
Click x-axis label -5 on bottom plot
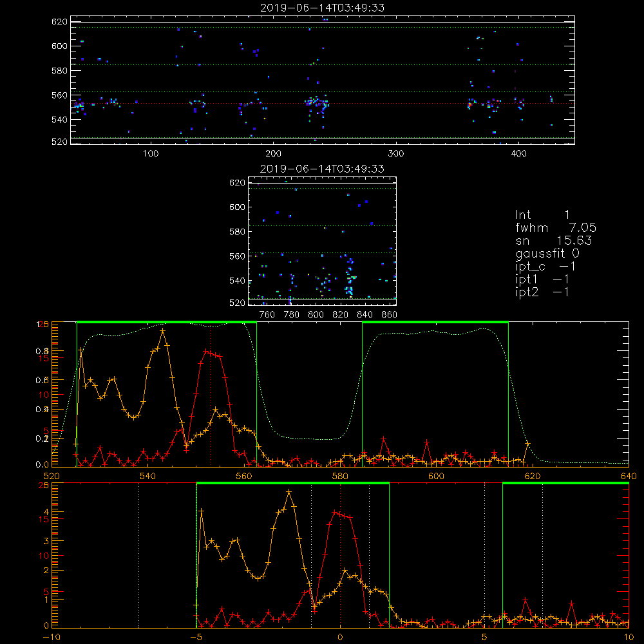point(196,638)
